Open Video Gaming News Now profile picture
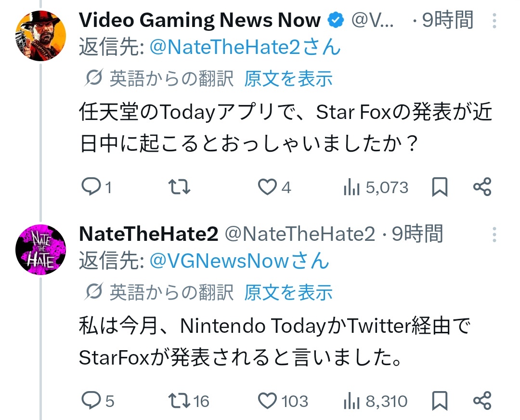Screen dimensions: 520x420 41,36
